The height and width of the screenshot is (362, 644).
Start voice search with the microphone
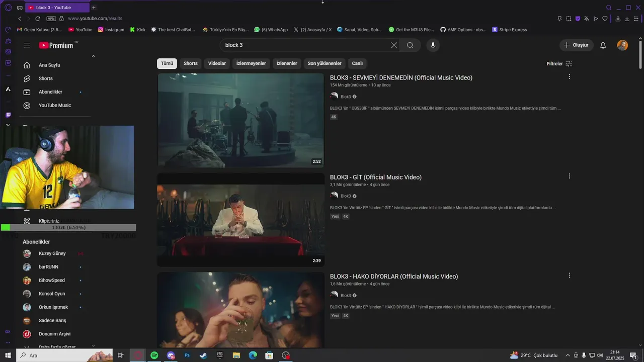433,45
